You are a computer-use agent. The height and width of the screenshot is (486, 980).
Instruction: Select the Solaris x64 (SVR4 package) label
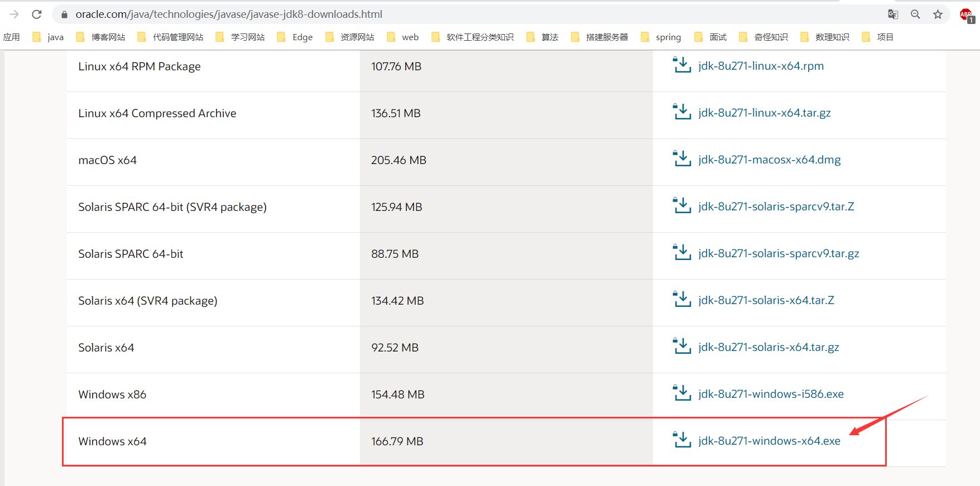[148, 301]
